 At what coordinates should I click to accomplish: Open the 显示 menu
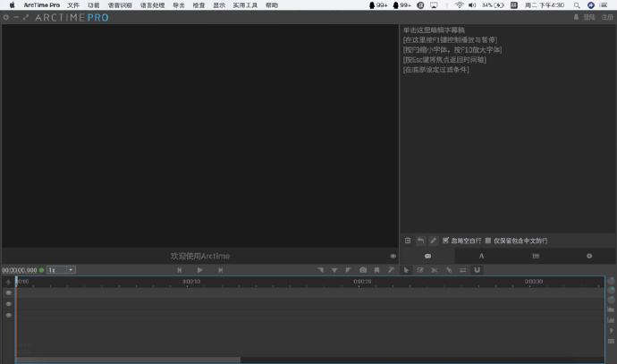point(219,5)
